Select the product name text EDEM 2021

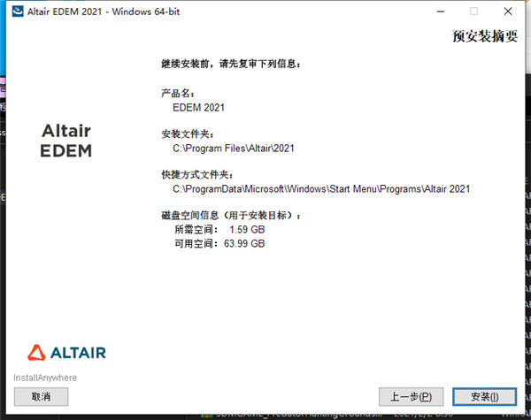[198, 108]
